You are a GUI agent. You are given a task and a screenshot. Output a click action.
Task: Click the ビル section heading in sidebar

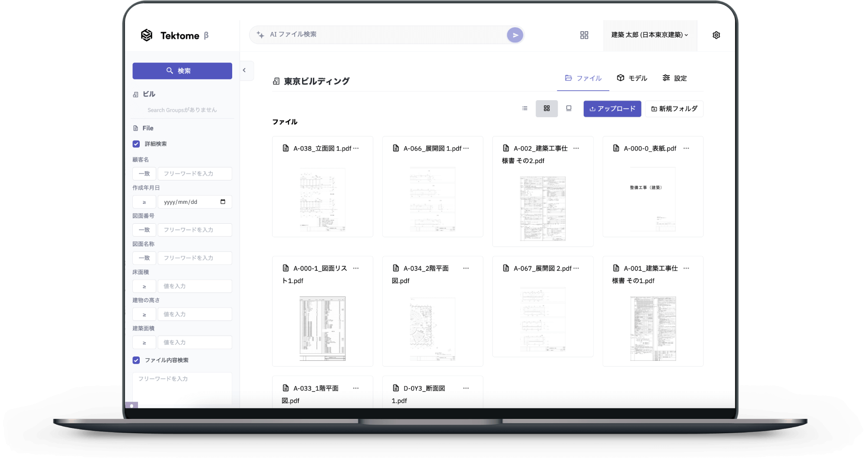(149, 94)
